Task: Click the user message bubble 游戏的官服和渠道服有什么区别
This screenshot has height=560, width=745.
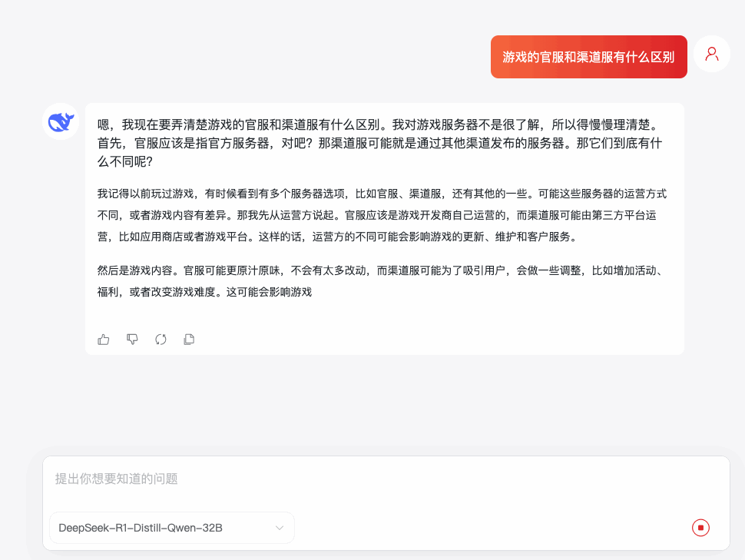Action: pos(588,57)
